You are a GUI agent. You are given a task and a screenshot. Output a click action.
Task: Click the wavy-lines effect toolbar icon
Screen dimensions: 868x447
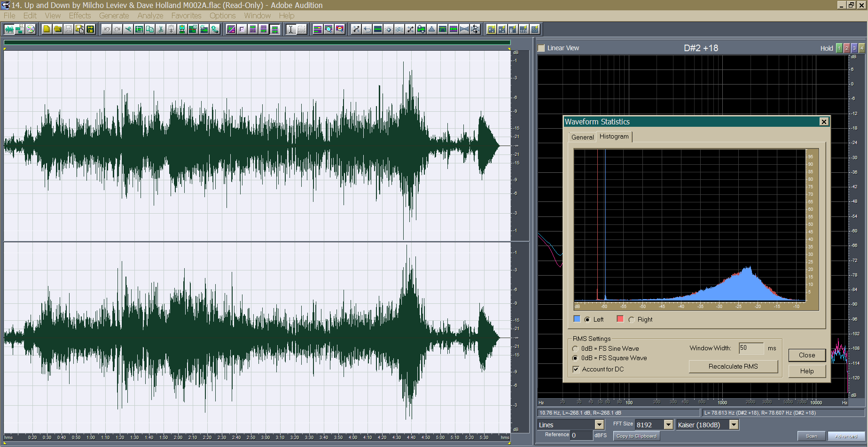pyautogui.click(x=399, y=29)
